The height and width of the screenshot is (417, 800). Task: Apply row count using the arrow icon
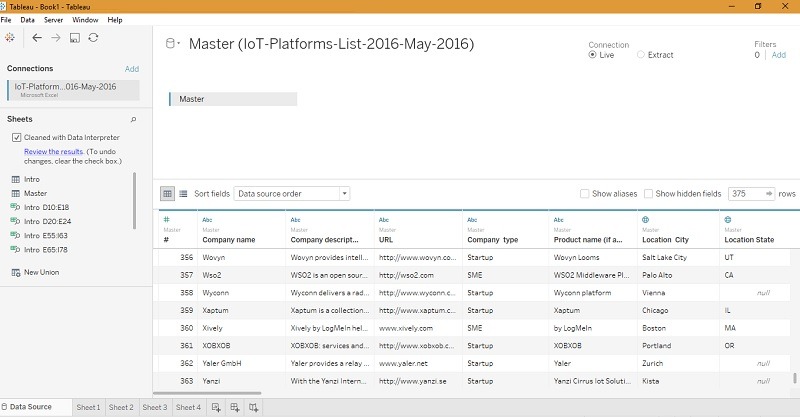pos(769,193)
